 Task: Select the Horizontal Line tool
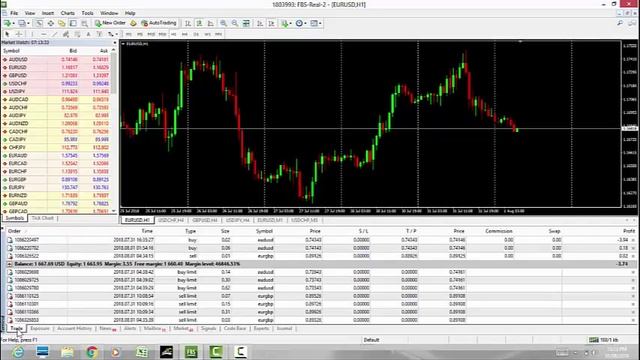click(44, 34)
